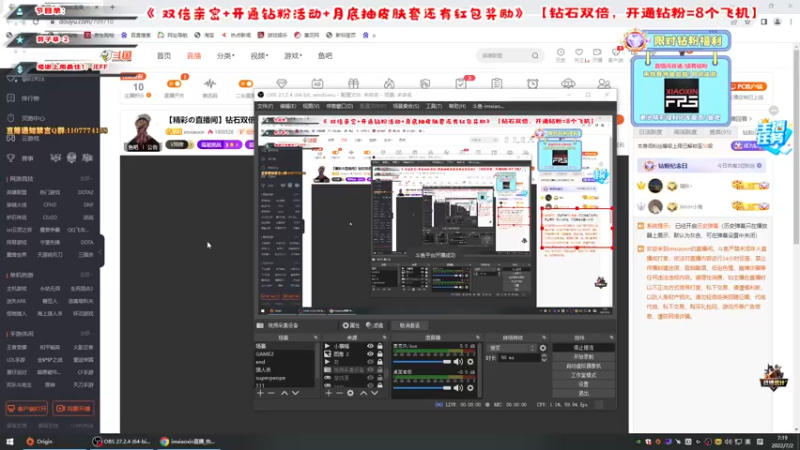Click the UFO icon in streamer toolbar
This screenshot has width=800, height=450.
pos(568,83)
